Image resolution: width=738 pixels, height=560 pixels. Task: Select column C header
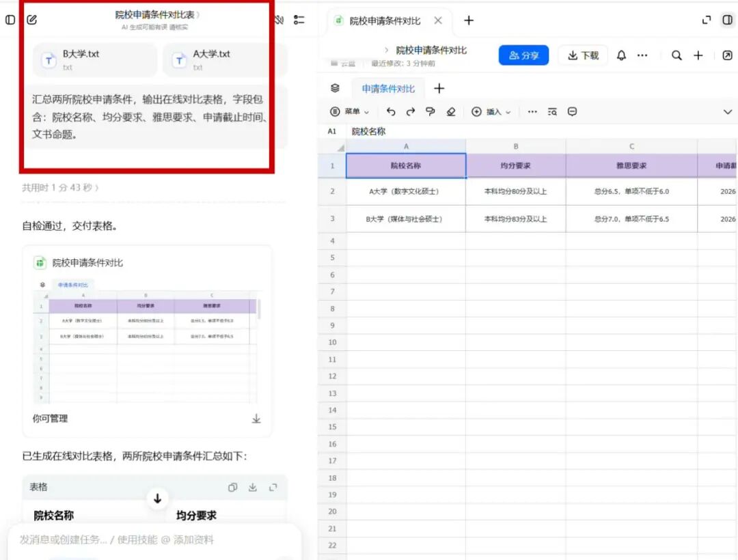tap(631, 146)
